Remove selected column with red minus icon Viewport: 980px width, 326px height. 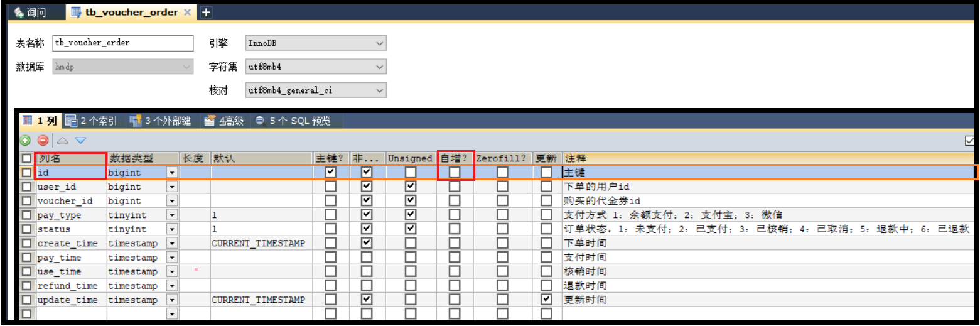click(x=43, y=141)
